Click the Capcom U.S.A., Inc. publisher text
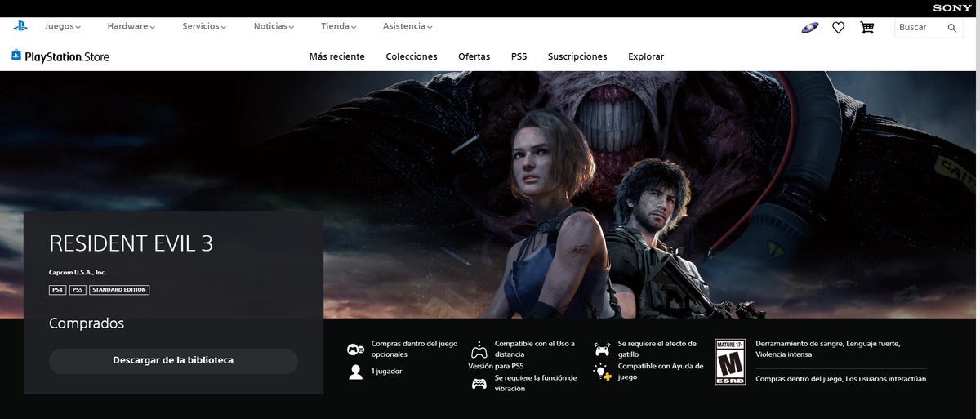 (x=78, y=272)
